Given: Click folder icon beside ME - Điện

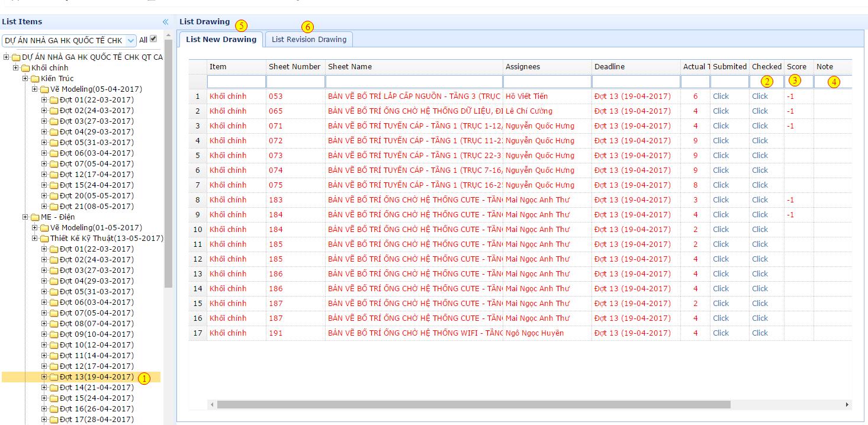Looking at the screenshot, I should click(35, 217).
